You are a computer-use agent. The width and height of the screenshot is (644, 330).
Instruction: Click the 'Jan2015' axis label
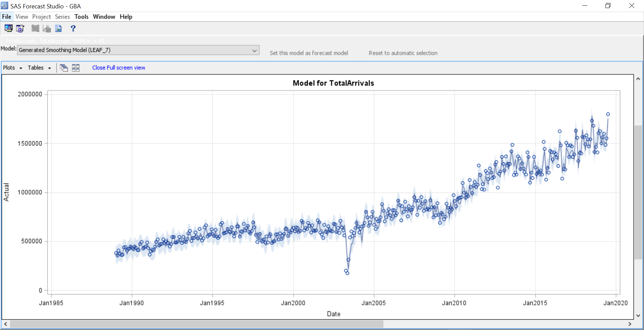click(535, 303)
